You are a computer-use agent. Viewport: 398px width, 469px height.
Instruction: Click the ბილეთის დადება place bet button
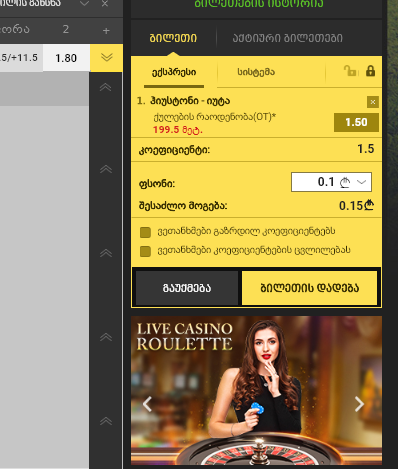click(x=309, y=288)
